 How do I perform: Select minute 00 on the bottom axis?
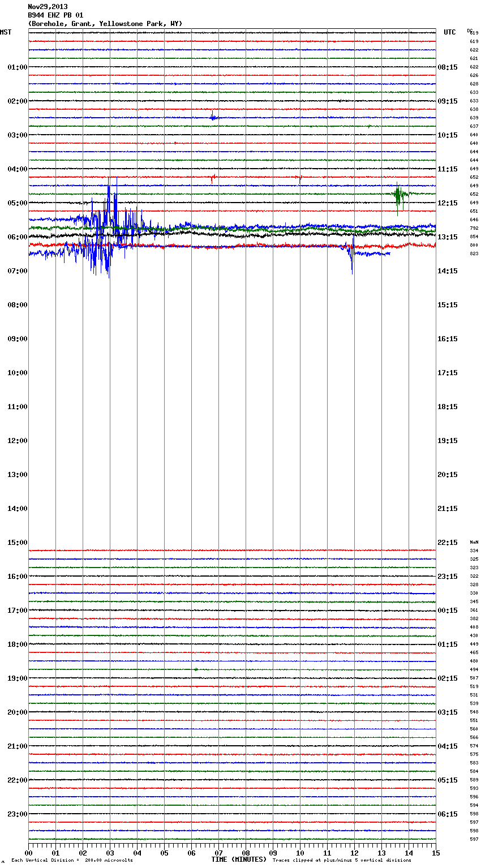point(28,853)
